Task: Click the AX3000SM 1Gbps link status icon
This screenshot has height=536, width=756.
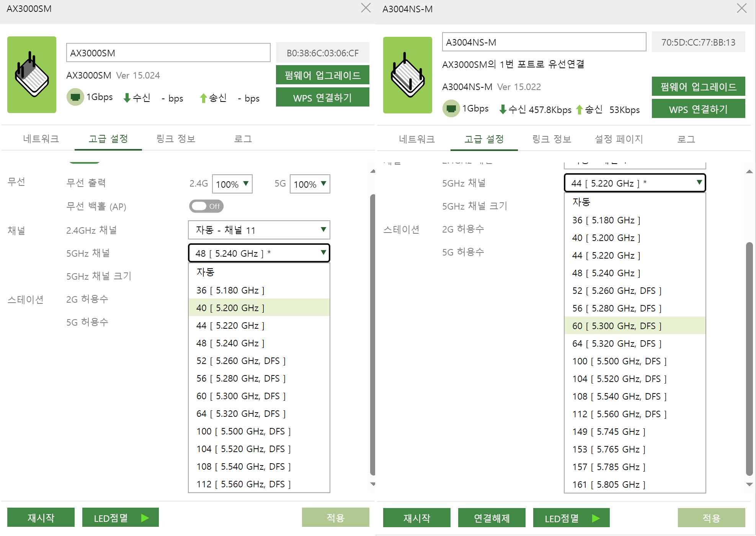Action: click(75, 97)
